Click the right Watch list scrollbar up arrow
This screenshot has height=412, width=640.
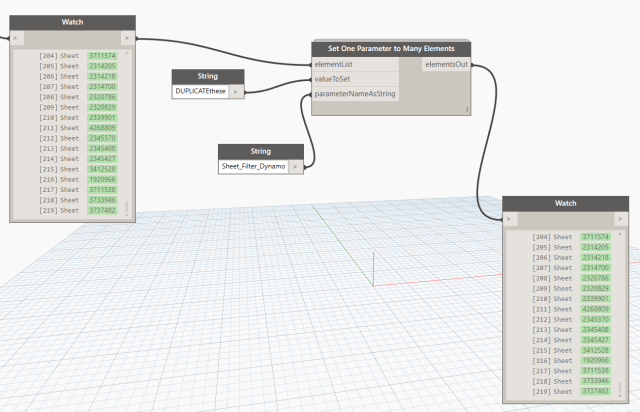click(621, 234)
